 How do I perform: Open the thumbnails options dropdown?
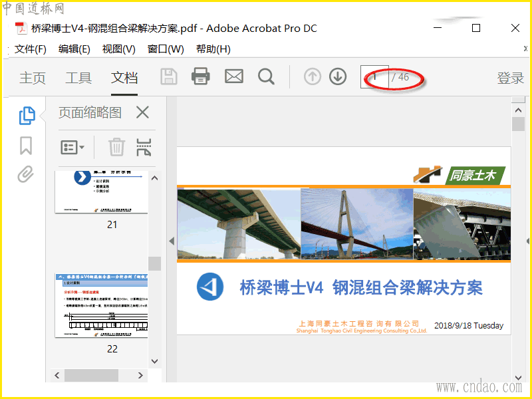coord(72,147)
